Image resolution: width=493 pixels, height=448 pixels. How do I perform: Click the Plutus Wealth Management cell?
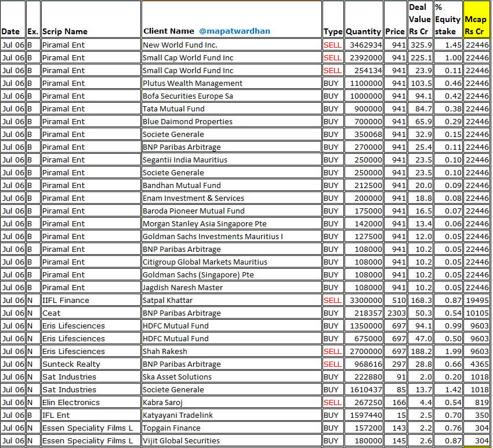tap(232, 84)
